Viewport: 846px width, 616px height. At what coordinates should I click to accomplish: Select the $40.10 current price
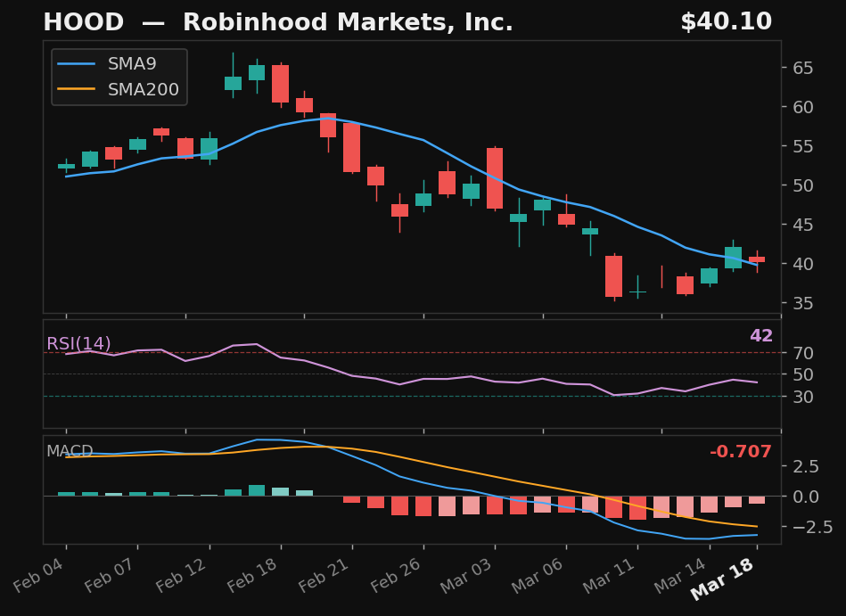coord(727,22)
